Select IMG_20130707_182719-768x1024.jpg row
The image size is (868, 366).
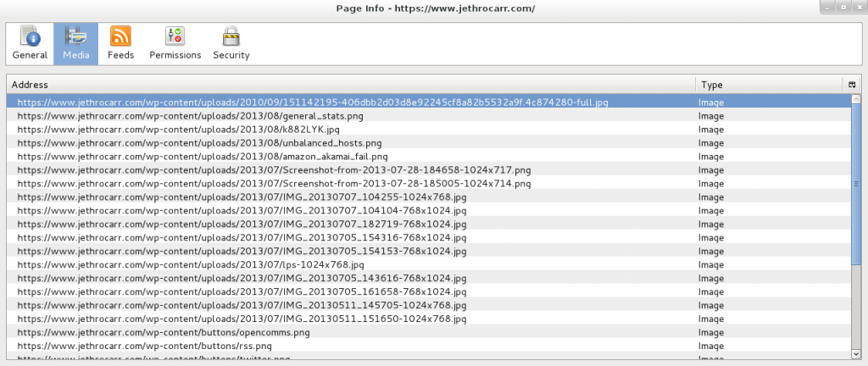(429, 225)
